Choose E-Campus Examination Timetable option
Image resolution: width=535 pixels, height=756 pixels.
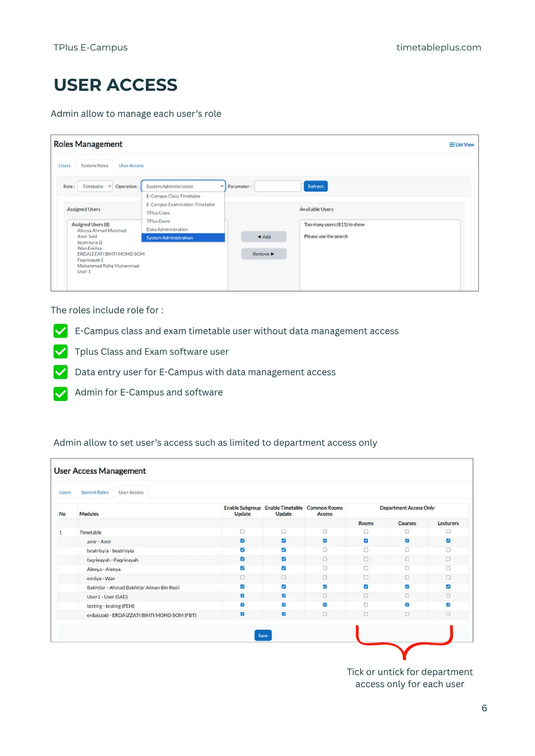point(181,204)
